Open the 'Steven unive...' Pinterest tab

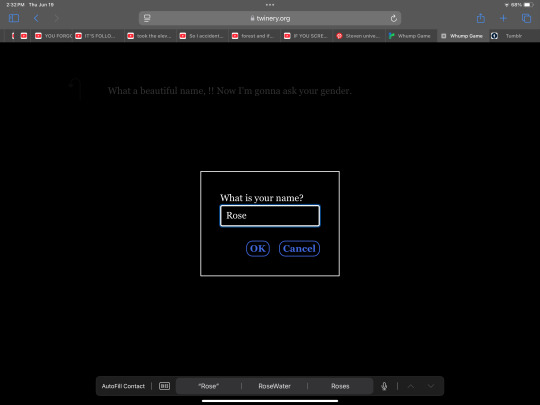click(359, 36)
